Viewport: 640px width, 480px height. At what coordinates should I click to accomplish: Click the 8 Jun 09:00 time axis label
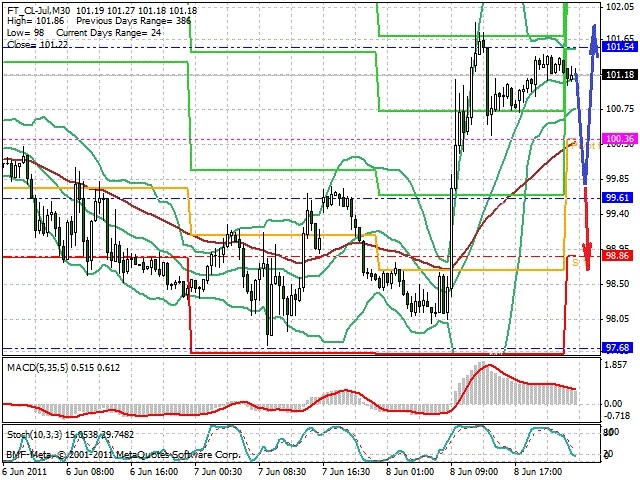(x=474, y=472)
